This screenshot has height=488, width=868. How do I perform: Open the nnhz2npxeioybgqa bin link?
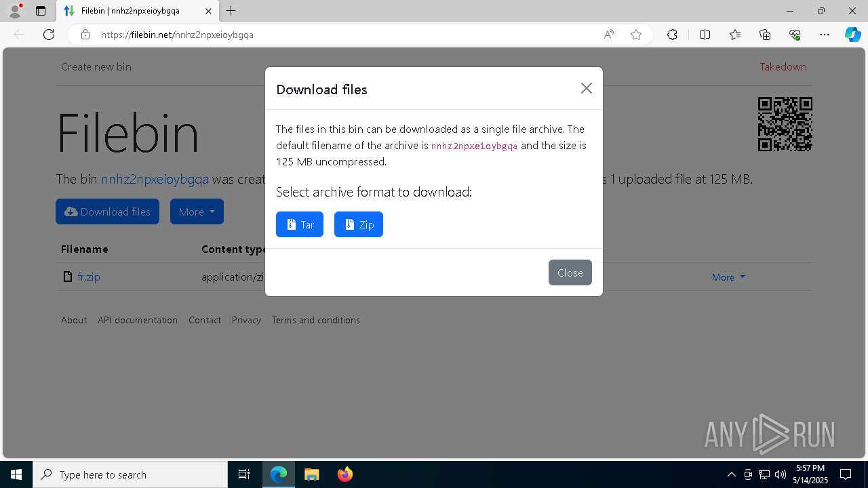(155, 179)
